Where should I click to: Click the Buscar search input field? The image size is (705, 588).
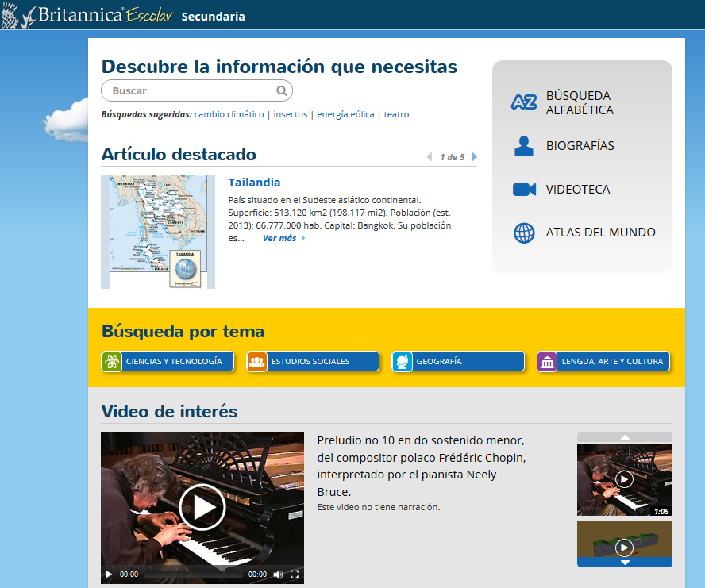coord(191,90)
